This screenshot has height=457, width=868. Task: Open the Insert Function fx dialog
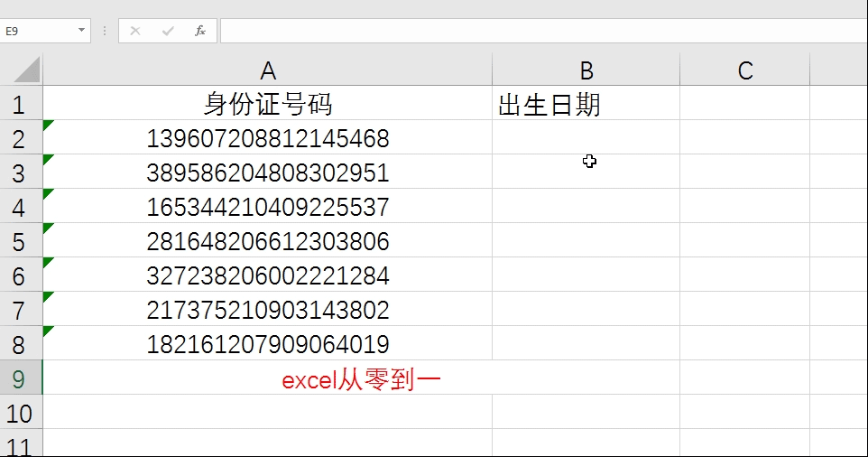199,31
